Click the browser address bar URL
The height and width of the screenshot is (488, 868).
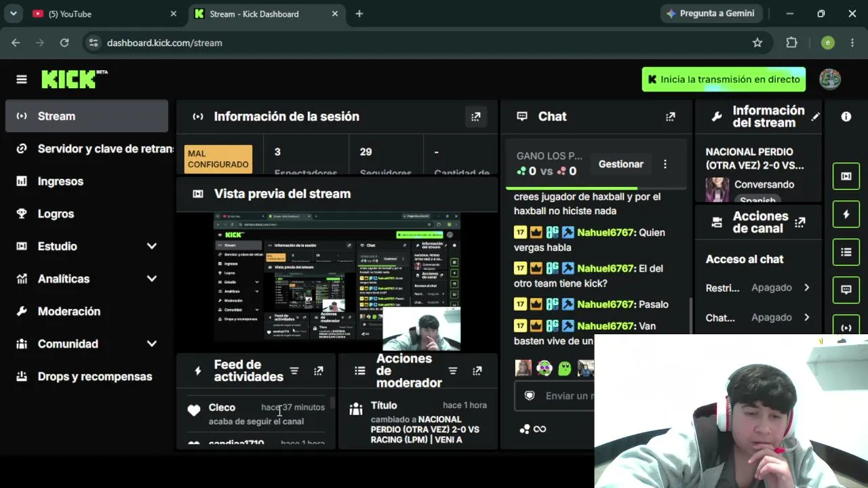tap(165, 43)
